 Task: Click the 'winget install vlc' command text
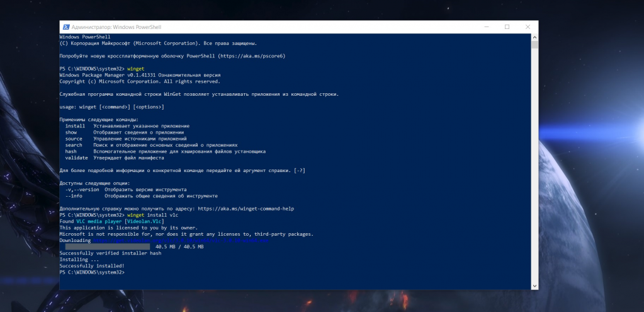click(153, 215)
